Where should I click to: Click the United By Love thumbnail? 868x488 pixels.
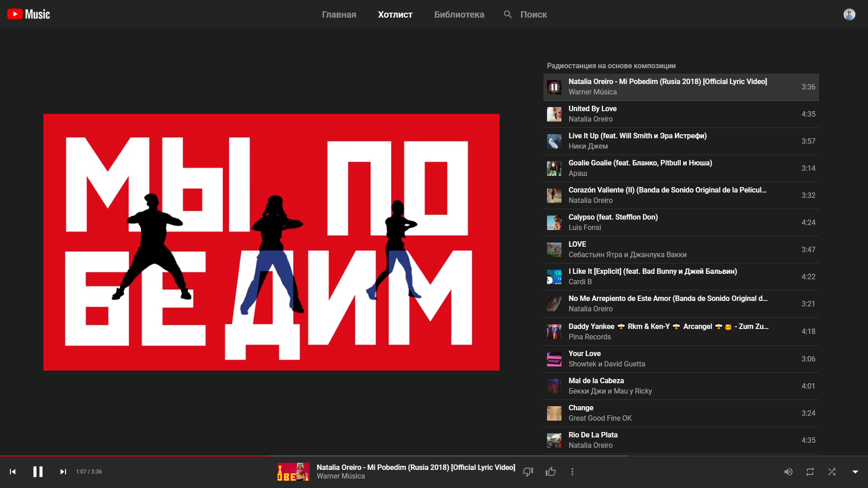[x=554, y=114]
